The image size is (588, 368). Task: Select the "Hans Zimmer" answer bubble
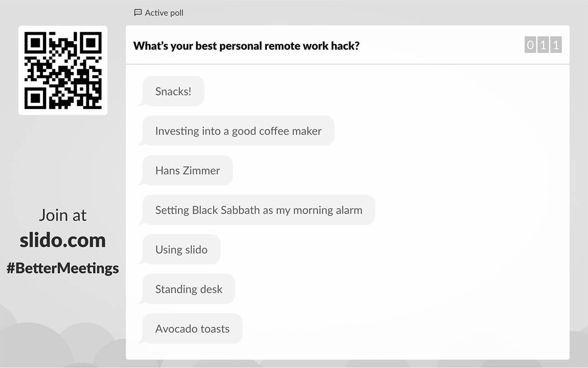188,171
